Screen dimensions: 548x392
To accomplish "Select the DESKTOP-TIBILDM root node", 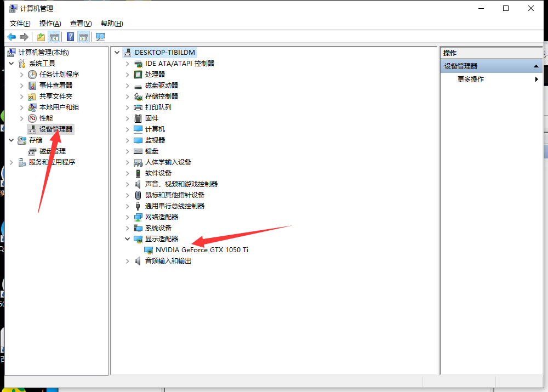I will (x=164, y=52).
